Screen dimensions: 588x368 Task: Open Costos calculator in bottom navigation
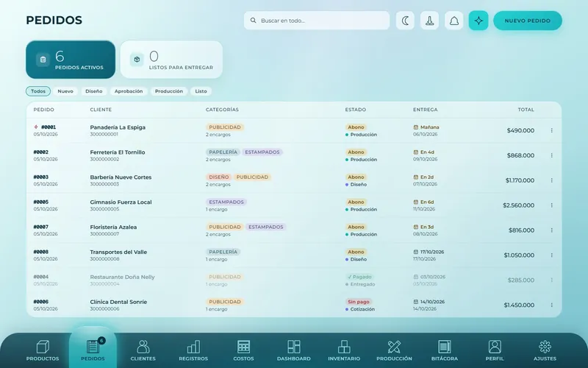tap(243, 350)
